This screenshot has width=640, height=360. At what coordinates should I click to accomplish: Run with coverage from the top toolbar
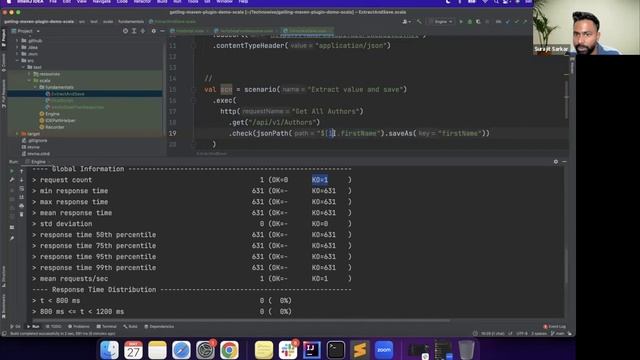(478, 22)
